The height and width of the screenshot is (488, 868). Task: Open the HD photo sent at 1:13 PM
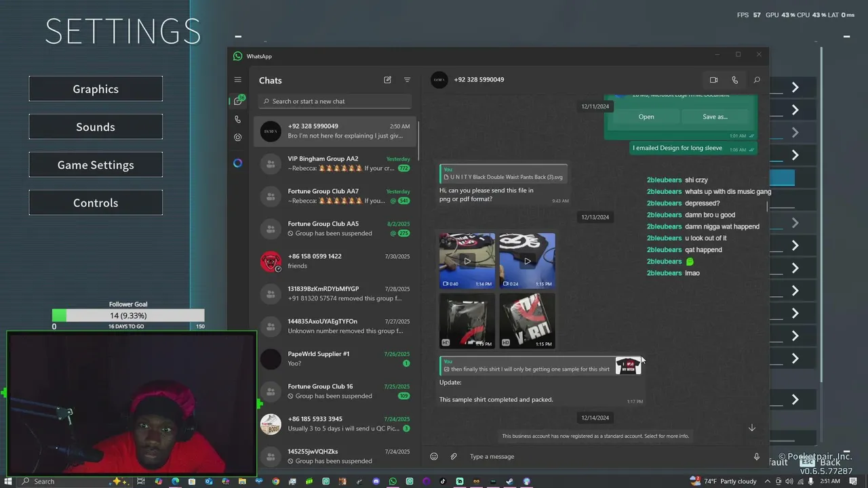tap(467, 321)
